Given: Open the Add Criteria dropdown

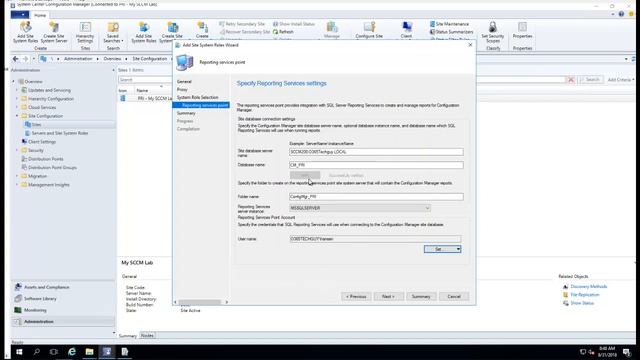Looking at the screenshot, I should tap(620, 80).
